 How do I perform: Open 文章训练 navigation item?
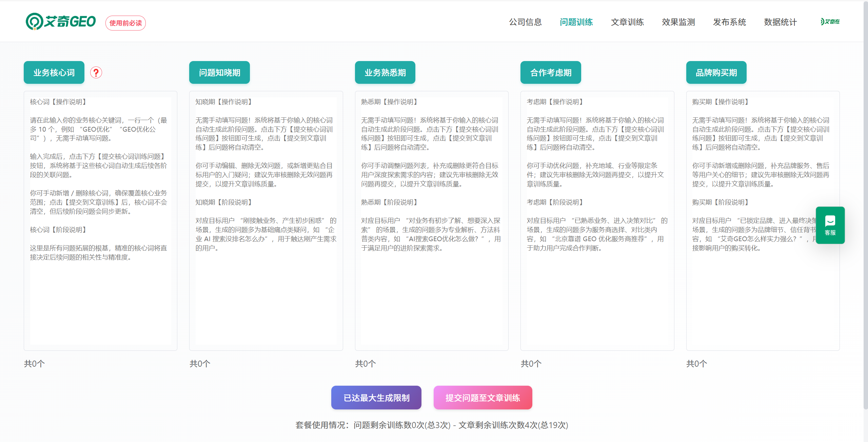627,22
